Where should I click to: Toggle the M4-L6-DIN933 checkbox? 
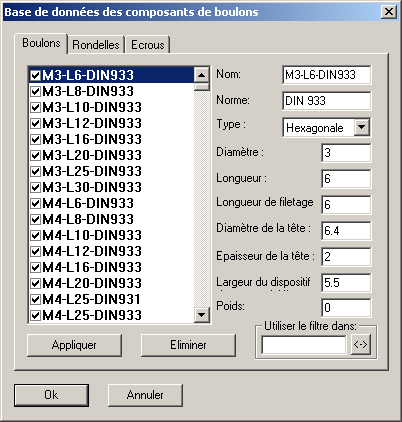pyautogui.click(x=35, y=203)
